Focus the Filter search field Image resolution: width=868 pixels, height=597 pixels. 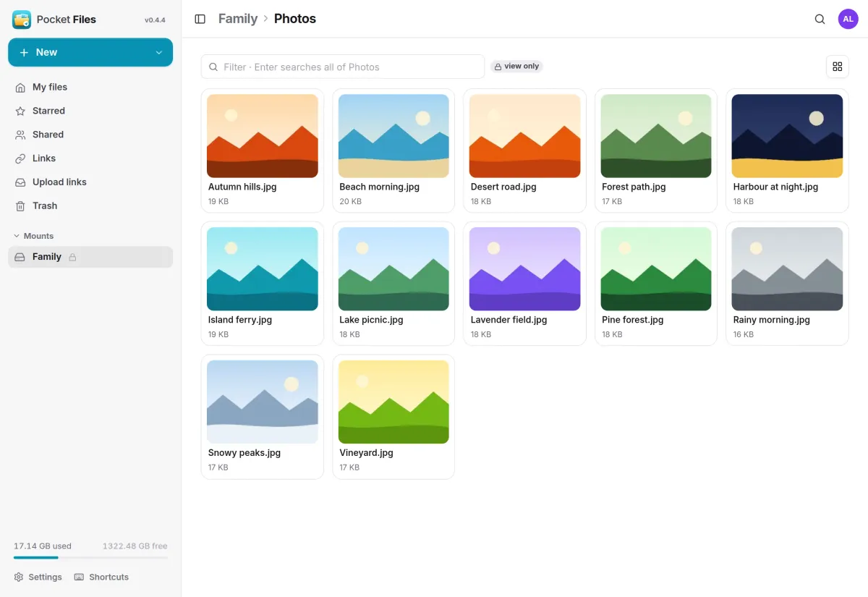(x=343, y=67)
